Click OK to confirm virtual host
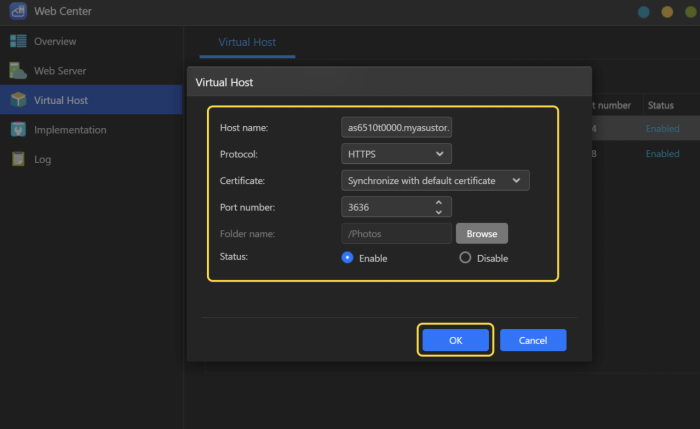Image resolution: width=700 pixels, height=429 pixels. pos(455,340)
